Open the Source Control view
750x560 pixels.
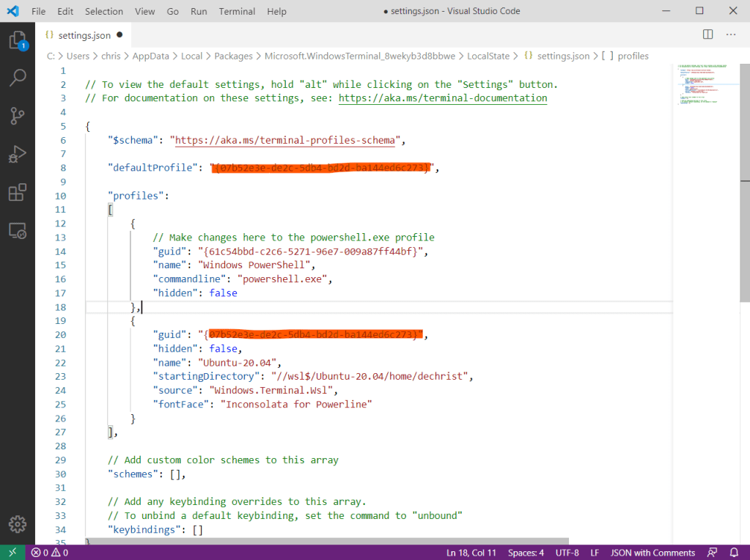click(18, 116)
